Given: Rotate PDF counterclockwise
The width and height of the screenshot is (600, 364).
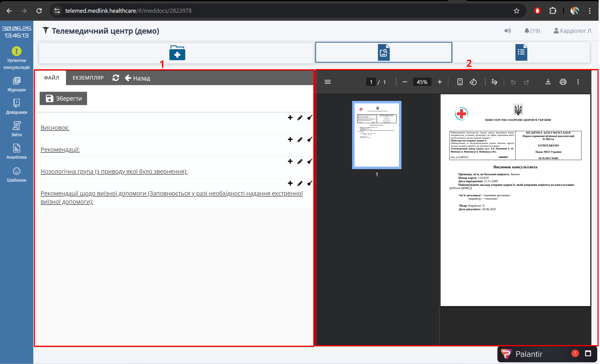Looking at the screenshot, I should coord(473,82).
